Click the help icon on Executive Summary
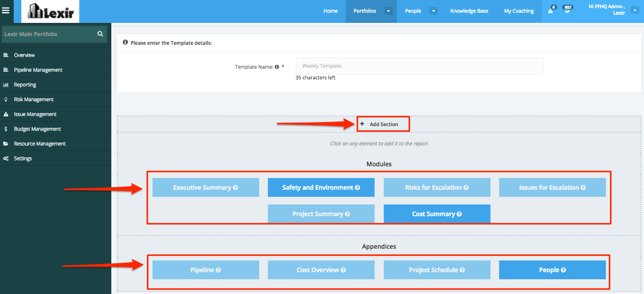The height and width of the screenshot is (294, 644). pos(235,188)
